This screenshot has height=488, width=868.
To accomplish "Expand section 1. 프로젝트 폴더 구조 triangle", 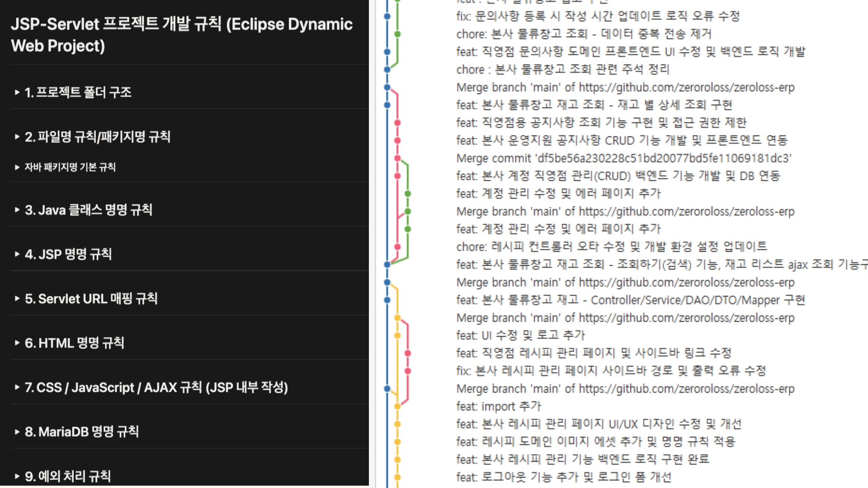I will tap(17, 93).
